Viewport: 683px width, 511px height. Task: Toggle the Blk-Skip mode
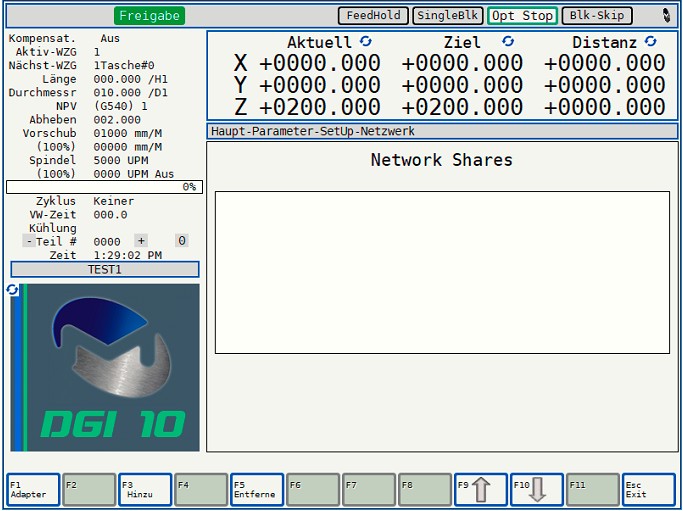coord(597,16)
